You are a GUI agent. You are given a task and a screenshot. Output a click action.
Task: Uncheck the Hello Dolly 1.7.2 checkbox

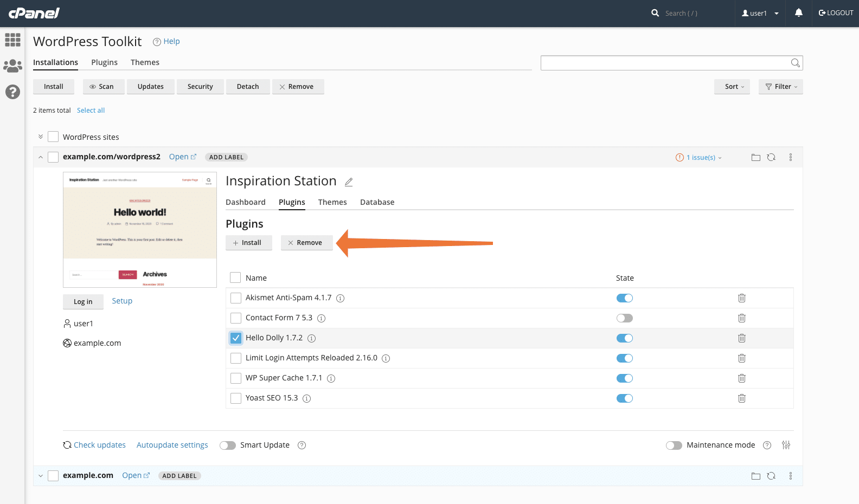(236, 338)
